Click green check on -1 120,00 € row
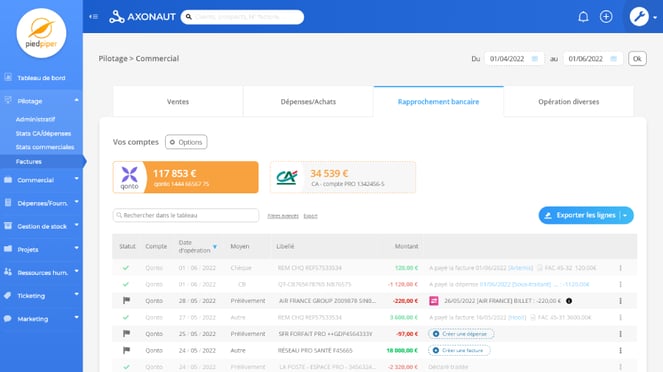Viewport: 663px width, 372px height. coord(126,284)
